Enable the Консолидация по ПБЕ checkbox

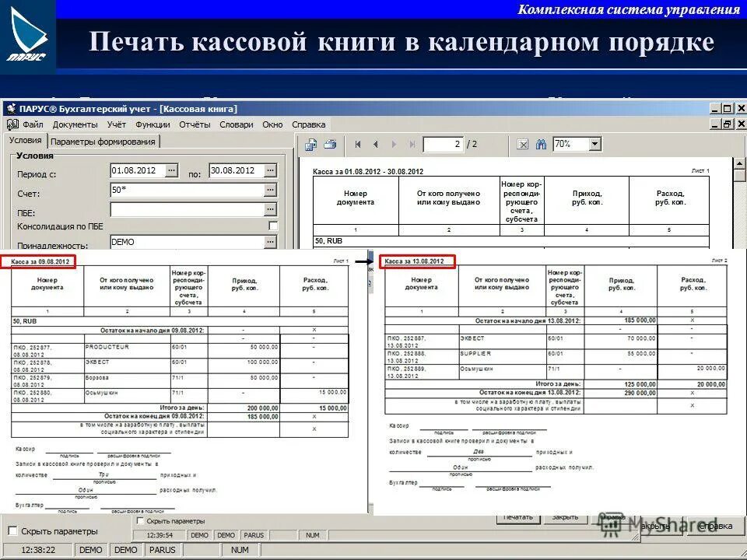click(272, 224)
